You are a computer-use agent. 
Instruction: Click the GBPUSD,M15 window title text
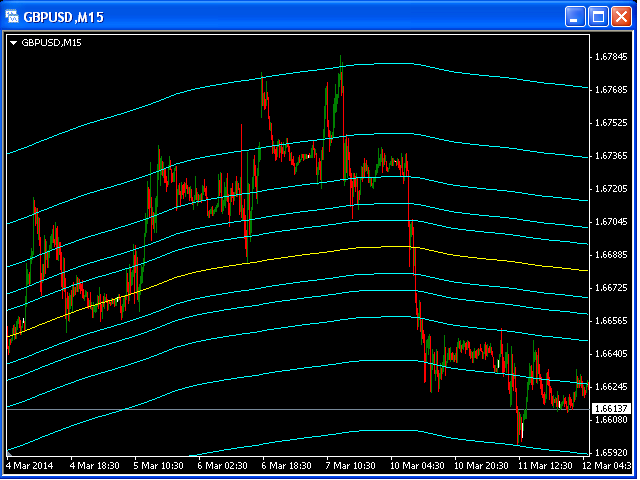(x=64, y=17)
